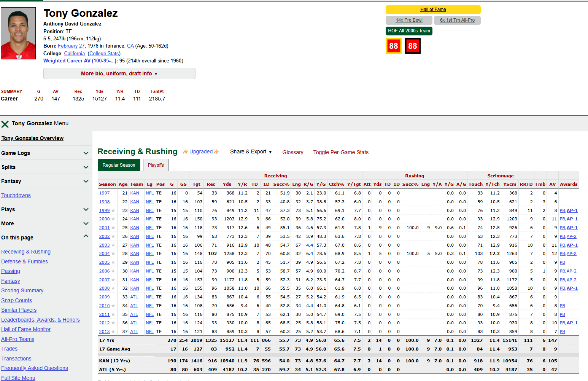
Task: Click the star next to 2004 season
Action: pyautogui.click(x=113, y=253)
